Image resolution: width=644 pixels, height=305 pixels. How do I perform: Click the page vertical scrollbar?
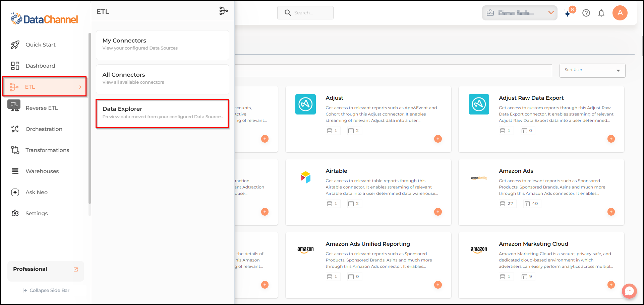click(642, 47)
